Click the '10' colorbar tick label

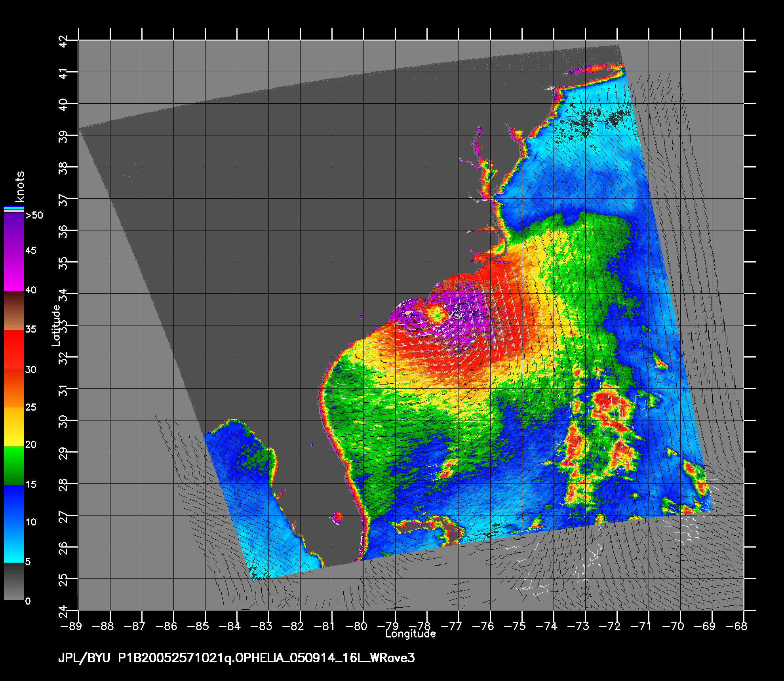(31, 522)
